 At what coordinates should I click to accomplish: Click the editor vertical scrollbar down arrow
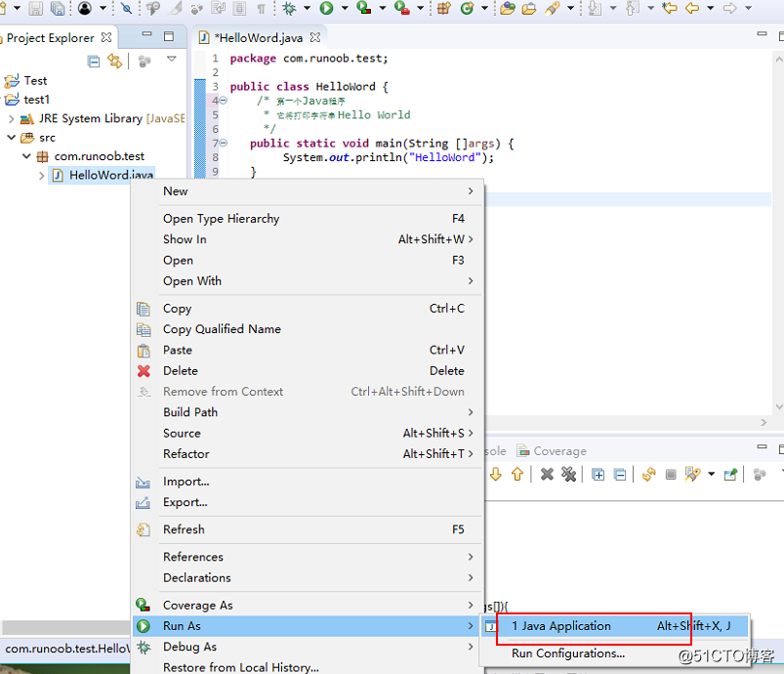coord(778,406)
